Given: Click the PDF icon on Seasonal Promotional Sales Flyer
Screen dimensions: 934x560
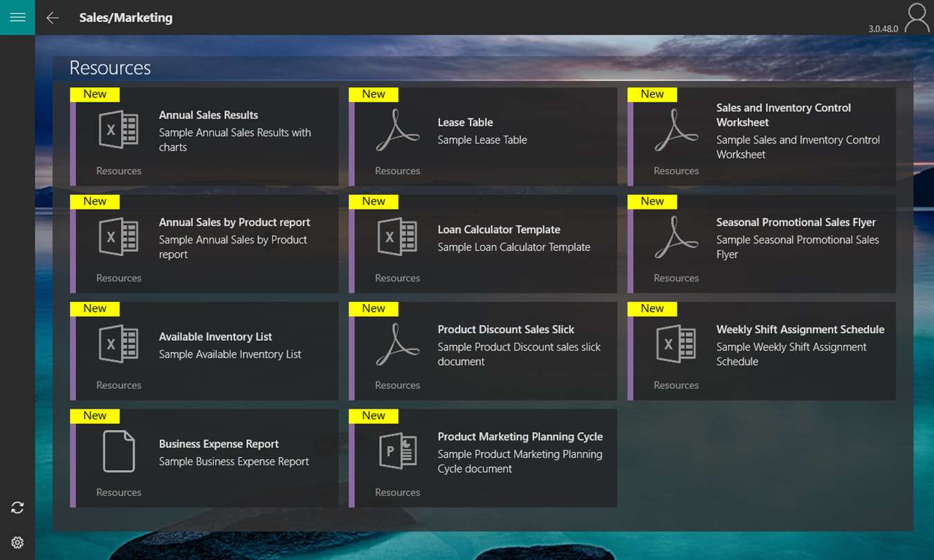Looking at the screenshot, I should (677, 236).
